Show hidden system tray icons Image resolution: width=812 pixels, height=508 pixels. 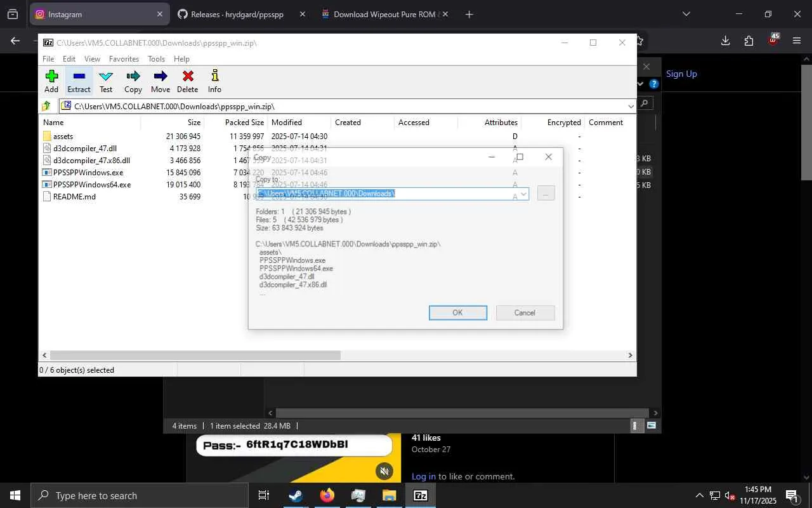click(699, 495)
